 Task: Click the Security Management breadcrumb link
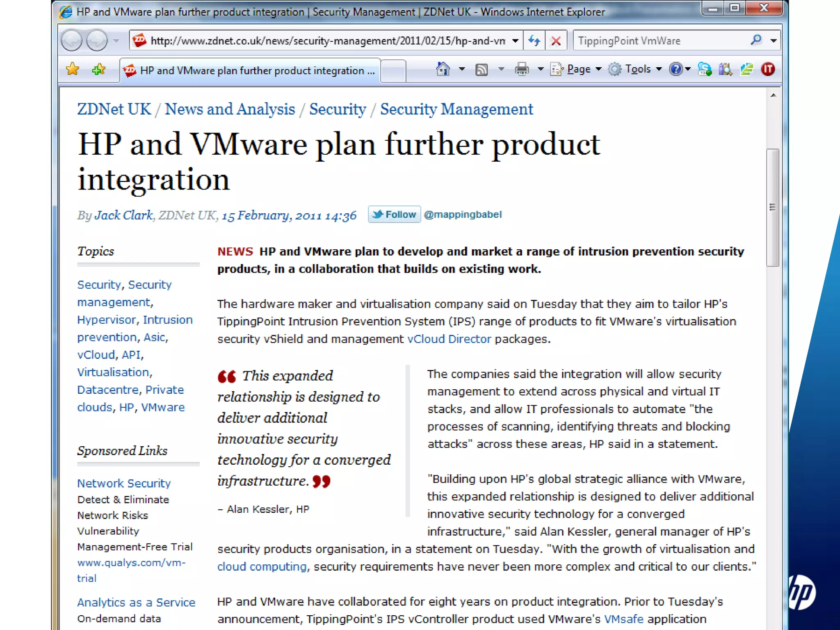(x=457, y=110)
